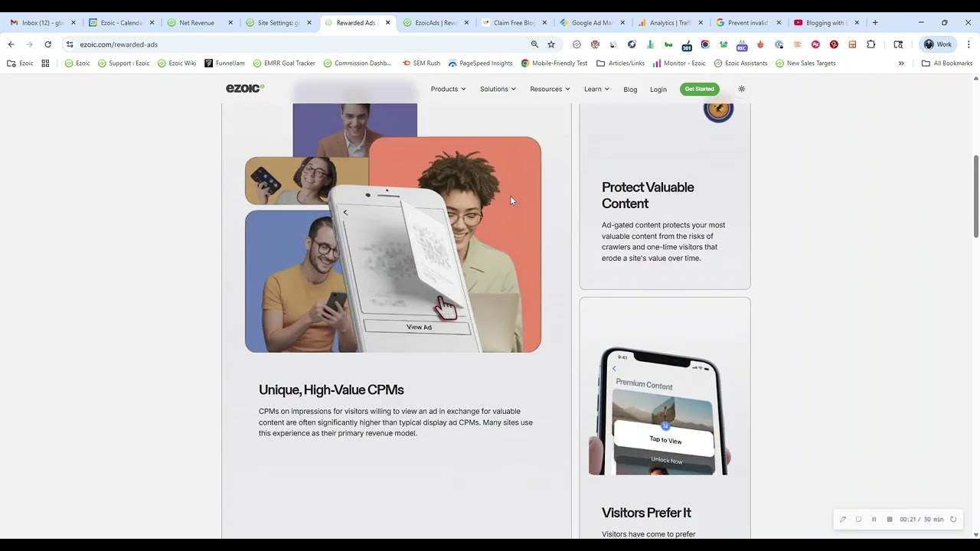Open a new tab with plus button

tap(875, 22)
